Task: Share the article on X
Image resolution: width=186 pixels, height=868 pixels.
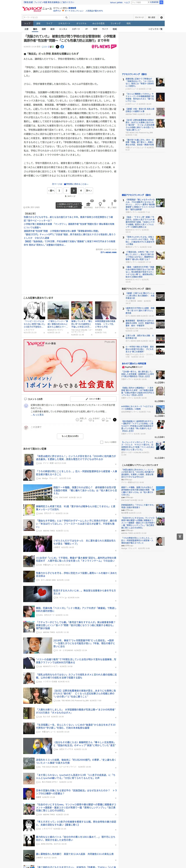Action: (x=57, y=47)
